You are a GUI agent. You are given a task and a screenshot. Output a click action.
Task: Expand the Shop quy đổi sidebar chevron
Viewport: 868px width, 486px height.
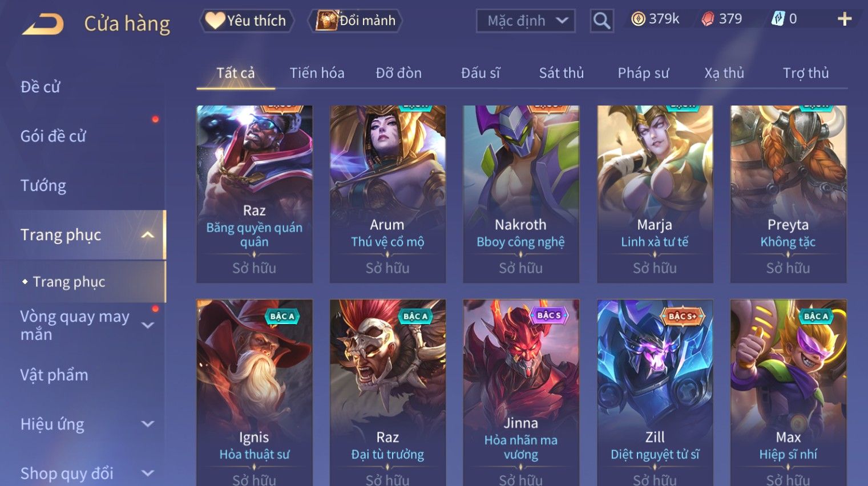pyautogui.click(x=148, y=473)
